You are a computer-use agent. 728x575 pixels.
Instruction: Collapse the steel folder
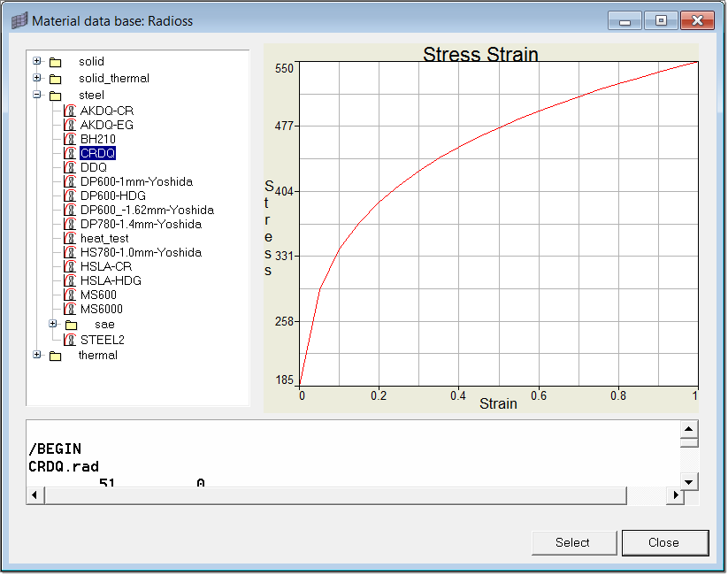(x=37, y=95)
